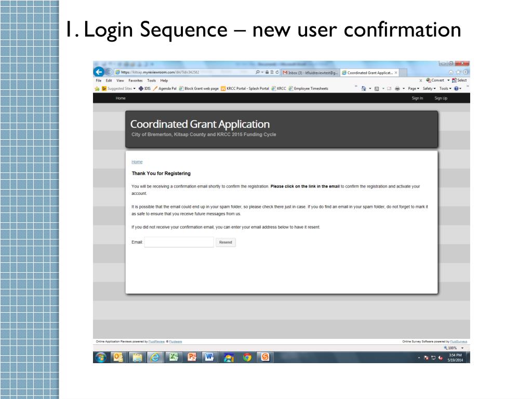Open the Safety dropdown in command bar
Viewport: 532px width, 399px height.
pyautogui.click(x=429, y=88)
